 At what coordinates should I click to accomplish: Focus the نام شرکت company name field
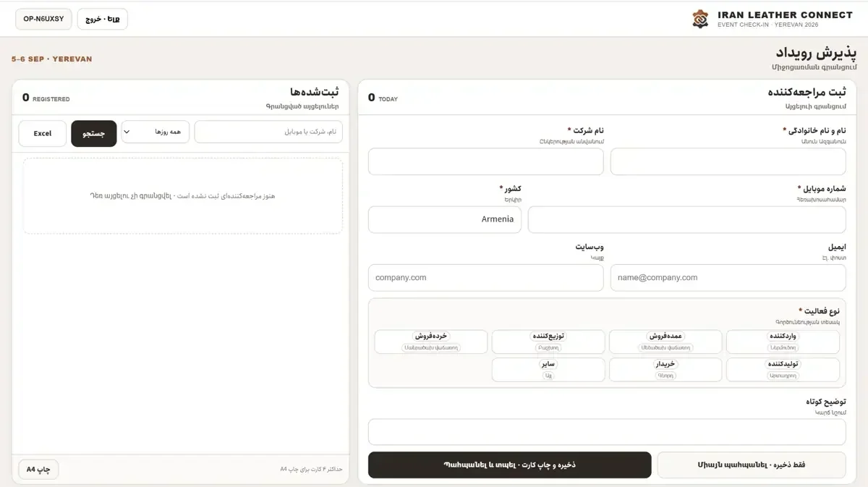tap(485, 161)
